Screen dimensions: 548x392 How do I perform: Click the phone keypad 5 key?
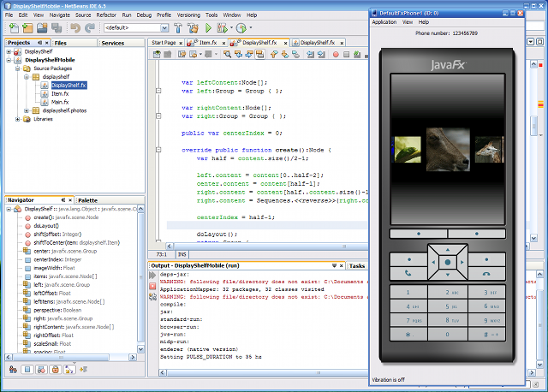pyautogui.click(x=448, y=306)
